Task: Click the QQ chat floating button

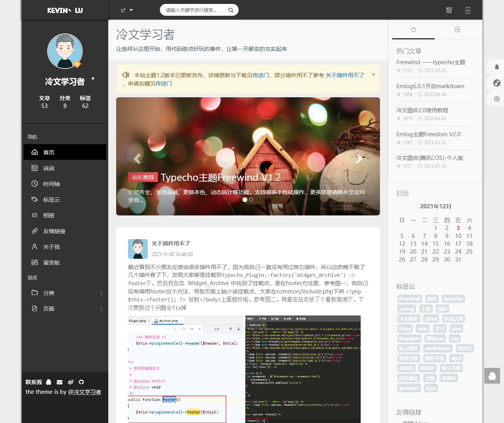Action: click(492, 376)
